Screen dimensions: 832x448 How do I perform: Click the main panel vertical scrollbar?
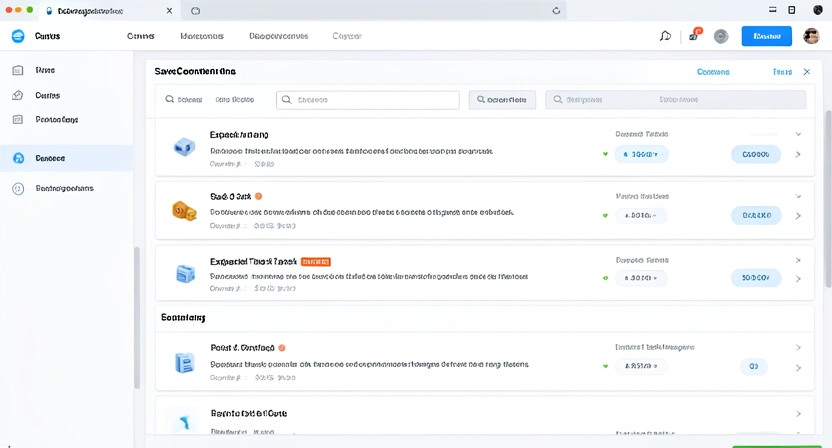(828, 199)
